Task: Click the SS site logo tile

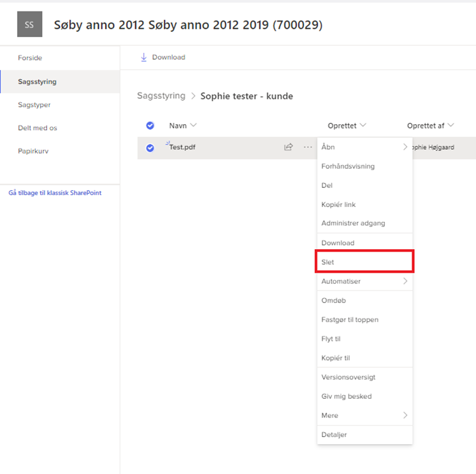Action: click(29, 25)
